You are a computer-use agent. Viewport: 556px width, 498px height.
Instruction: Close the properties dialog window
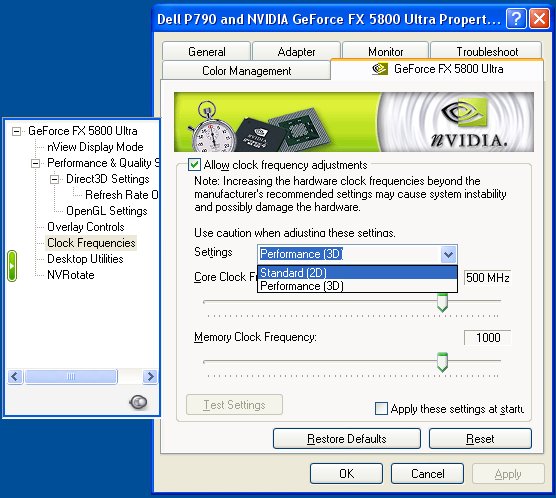[539, 18]
